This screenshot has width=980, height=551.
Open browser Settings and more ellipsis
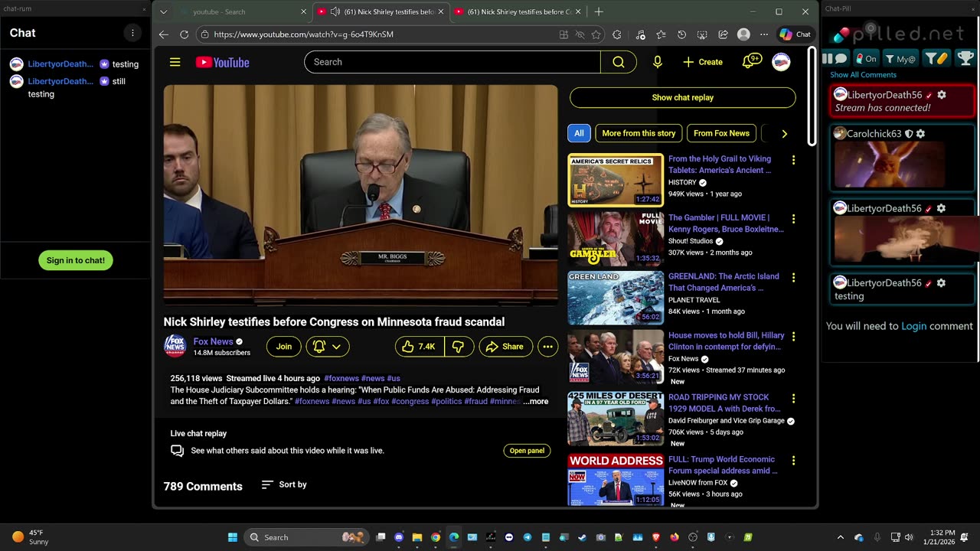pyautogui.click(x=764, y=34)
